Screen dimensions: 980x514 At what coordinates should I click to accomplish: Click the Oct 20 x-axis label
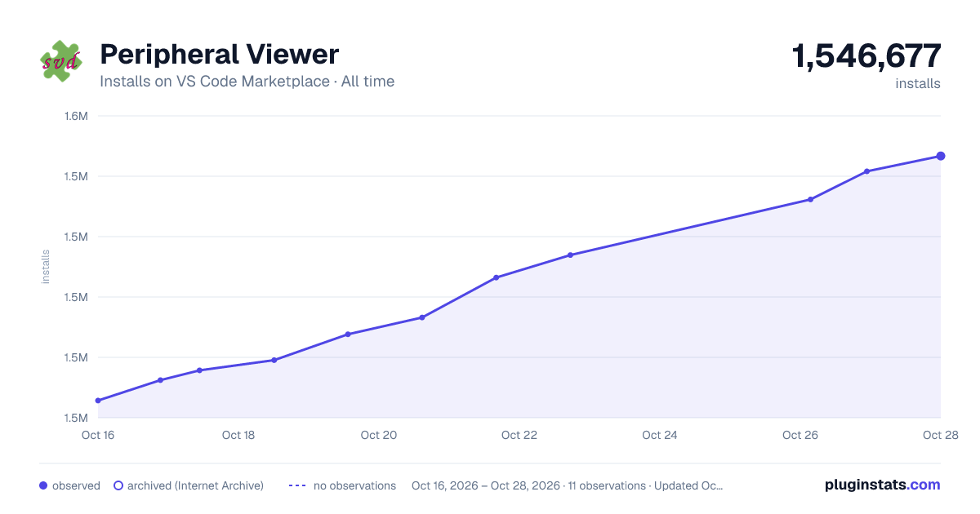click(x=379, y=435)
